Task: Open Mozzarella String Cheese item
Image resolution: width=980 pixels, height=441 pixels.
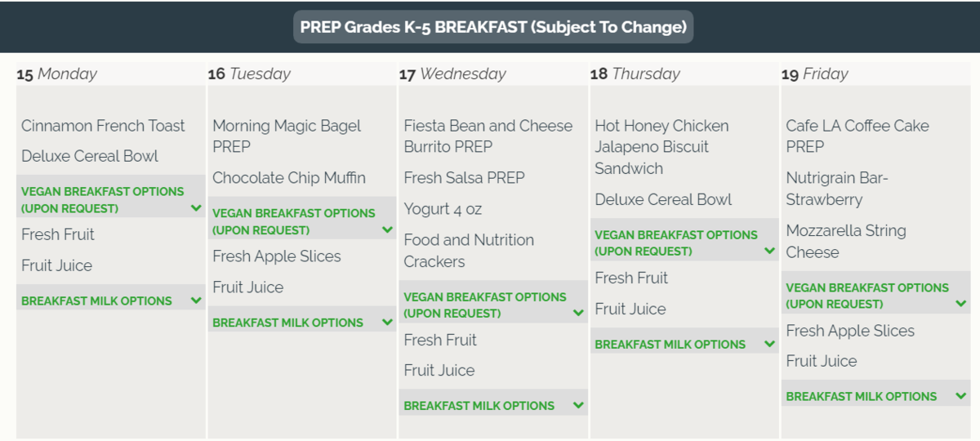Action: 845,242
